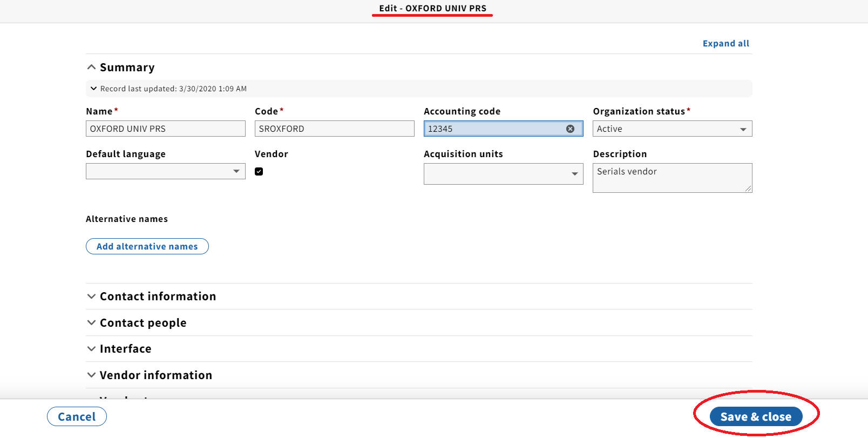Screen dimensions: 868x438
Task: Expand the Contact people section
Action: [137, 323]
